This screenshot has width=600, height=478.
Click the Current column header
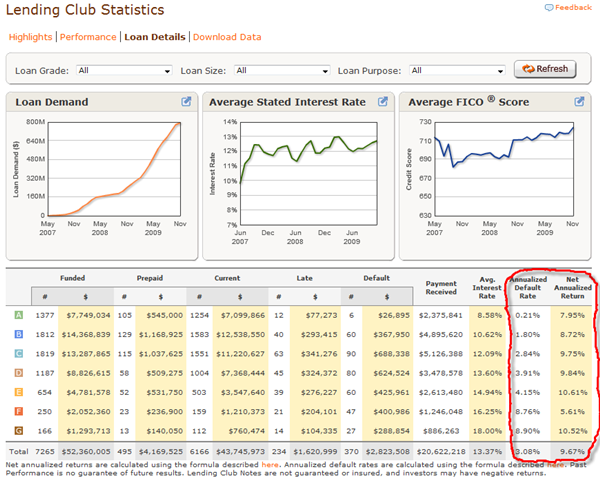227,278
